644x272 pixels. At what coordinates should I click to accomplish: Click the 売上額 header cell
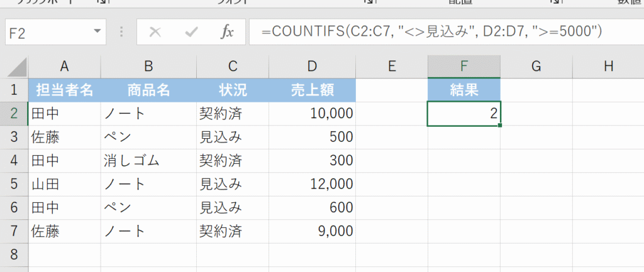312,90
